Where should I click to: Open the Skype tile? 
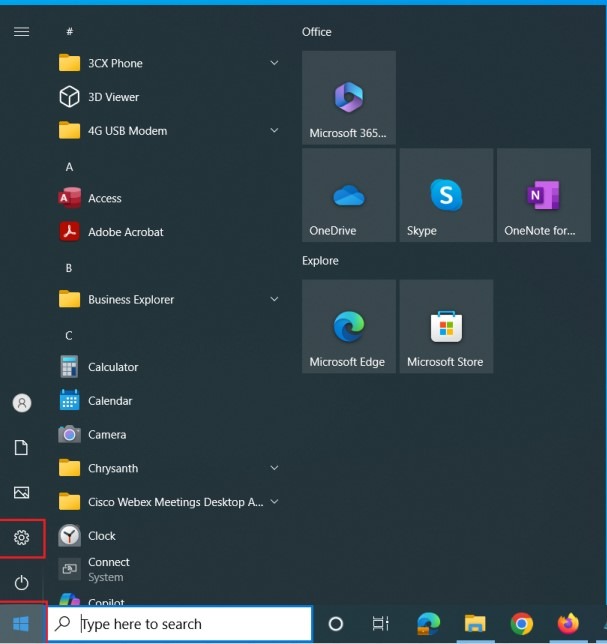446,196
